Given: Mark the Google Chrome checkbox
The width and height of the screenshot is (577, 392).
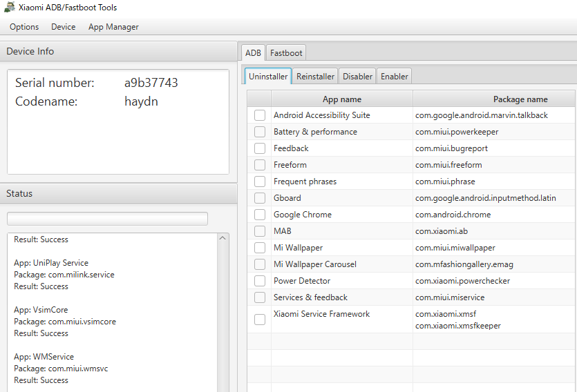Looking at the screenshot, I should click(260, 215).
